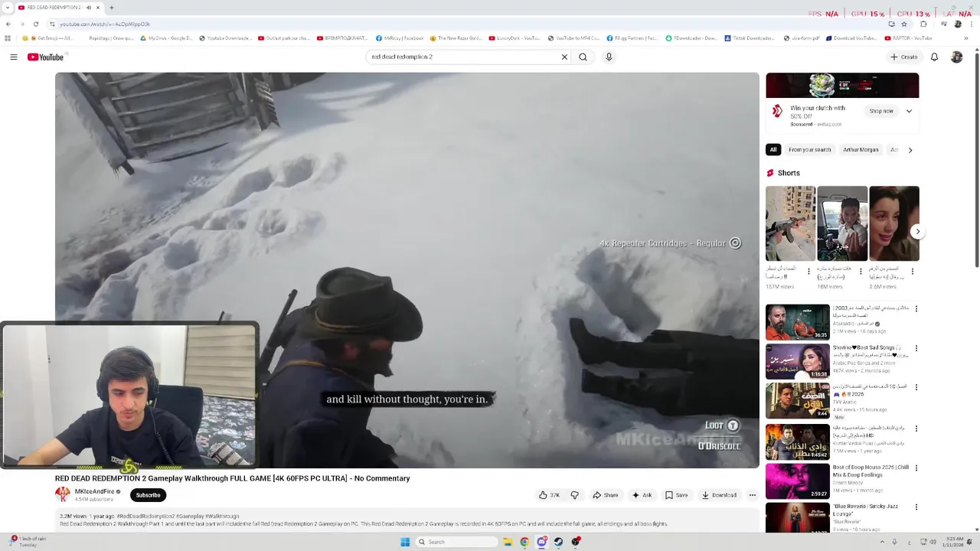
Task: Go to the YouTube home logo
Action: (46, 57)
